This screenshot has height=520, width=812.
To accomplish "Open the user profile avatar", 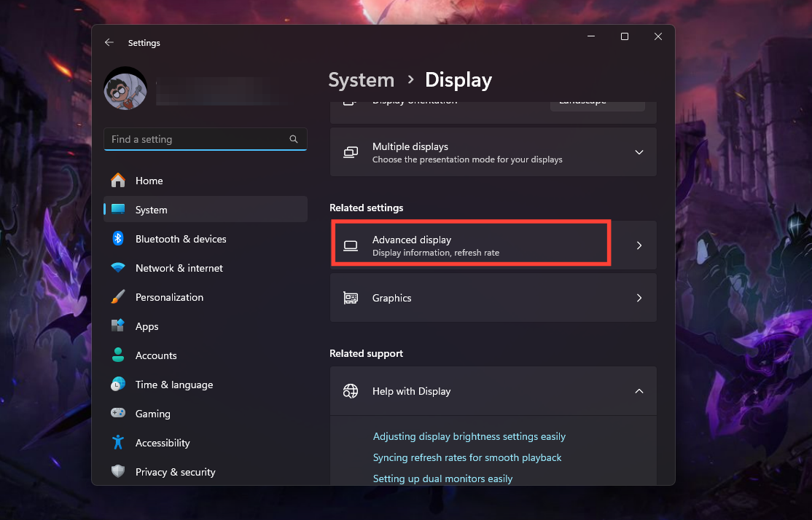I will click(125, 88).
